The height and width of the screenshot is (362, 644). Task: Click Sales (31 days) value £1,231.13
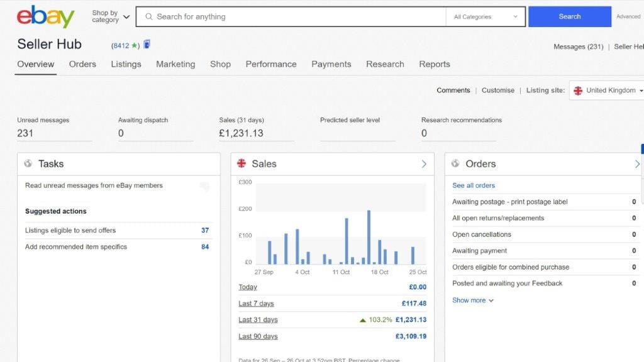(241, 133)
